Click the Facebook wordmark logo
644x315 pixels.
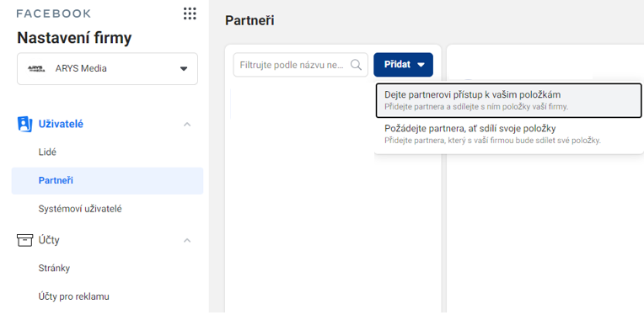53,13
